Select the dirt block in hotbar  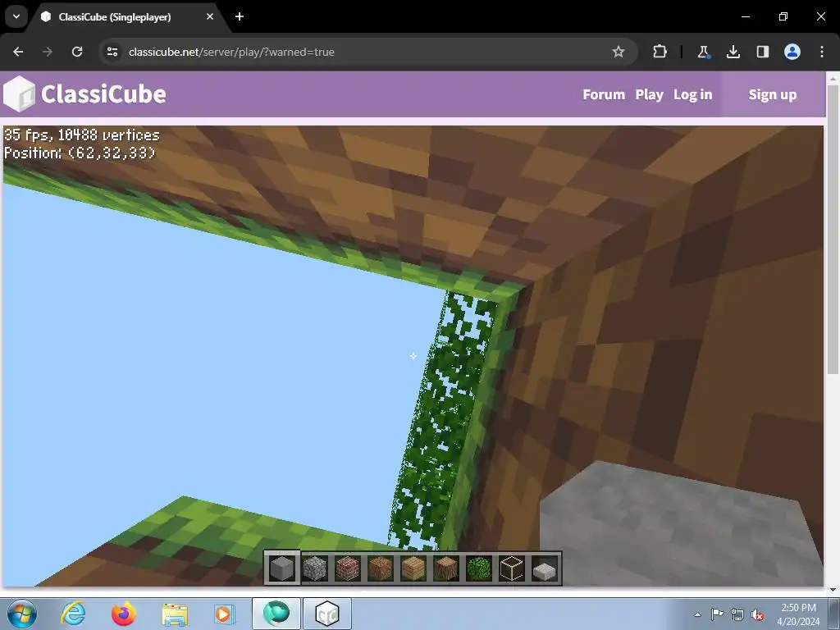pyautogui.click(x=381, y=568)
